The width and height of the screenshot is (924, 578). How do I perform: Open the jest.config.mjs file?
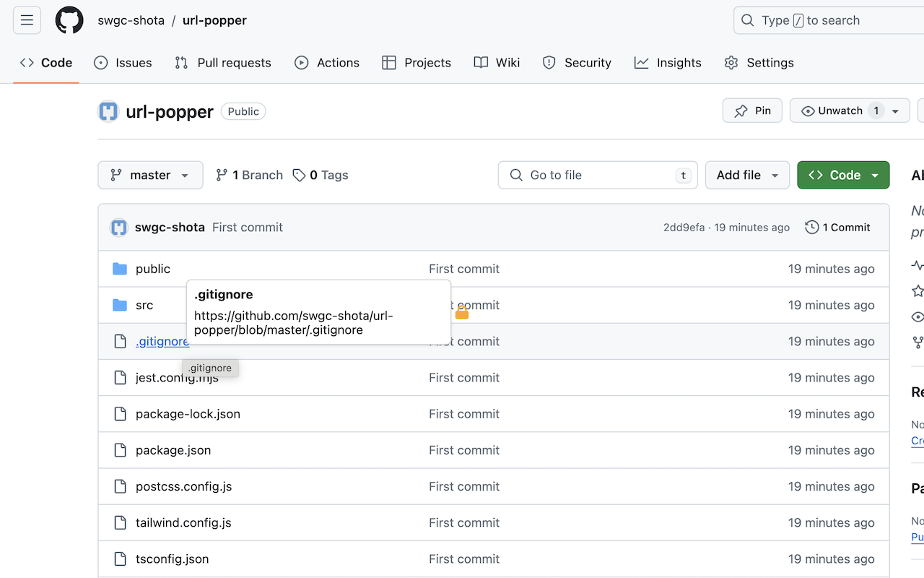coord(177,377)
